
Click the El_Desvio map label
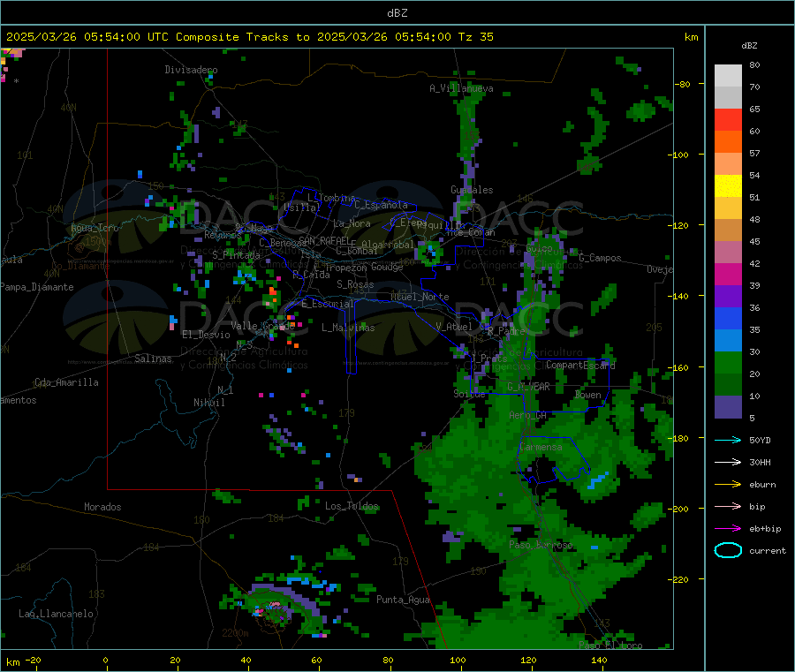tap(206, 335)
